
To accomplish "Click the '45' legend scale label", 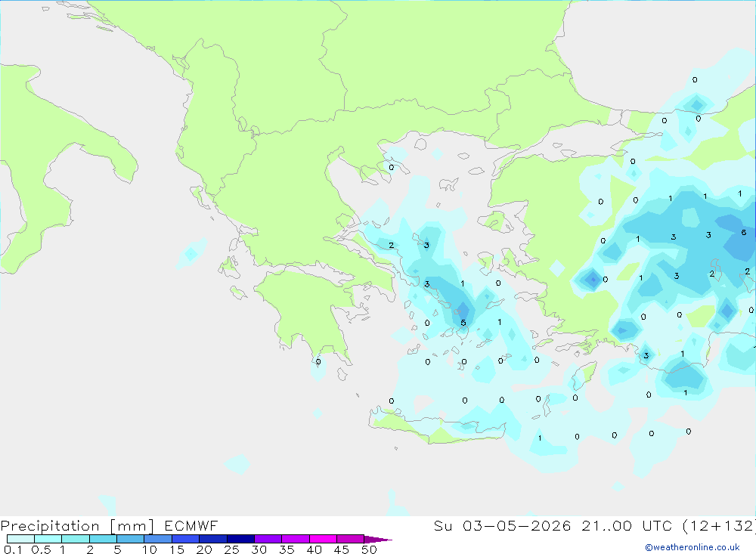I will [x=342, y=549].
